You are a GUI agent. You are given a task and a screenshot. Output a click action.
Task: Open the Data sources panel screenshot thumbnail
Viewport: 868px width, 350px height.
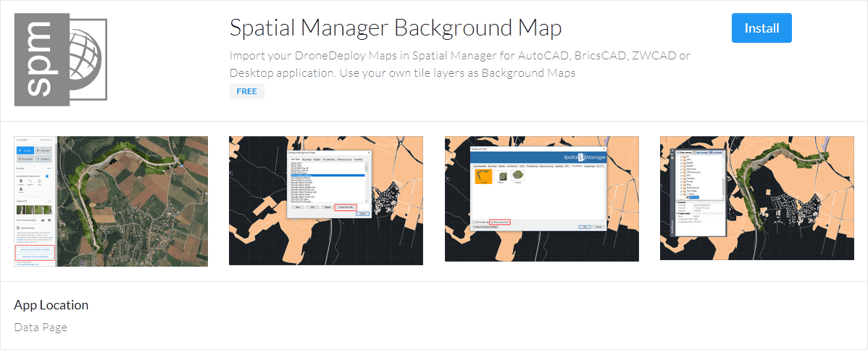[x=757, y=199]
